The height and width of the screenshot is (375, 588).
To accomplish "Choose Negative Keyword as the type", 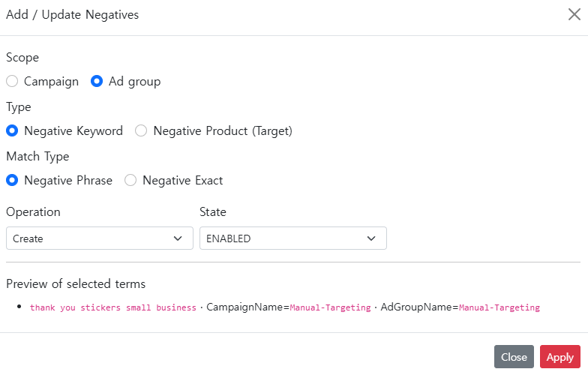I will pyautogui.click(x=12, y=131).
